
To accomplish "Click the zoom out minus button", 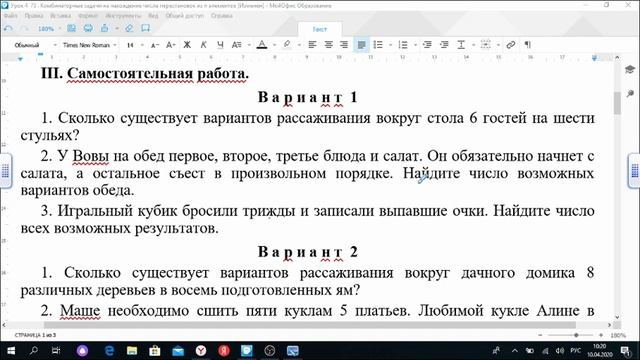I will pyautogui.click(x=540, y=335).
